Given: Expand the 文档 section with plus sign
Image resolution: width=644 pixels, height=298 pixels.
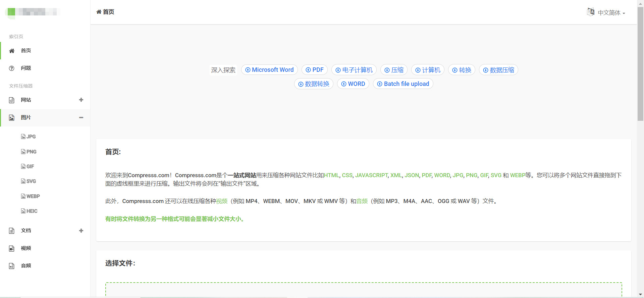Looking at the screenshot, I should coord(81,231).
